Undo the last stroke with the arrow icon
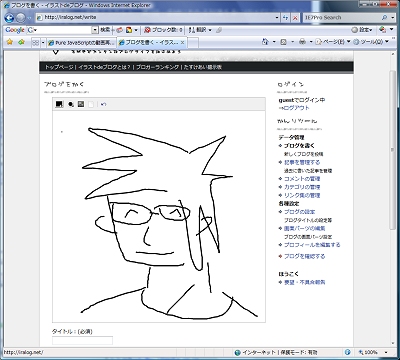 104,104
